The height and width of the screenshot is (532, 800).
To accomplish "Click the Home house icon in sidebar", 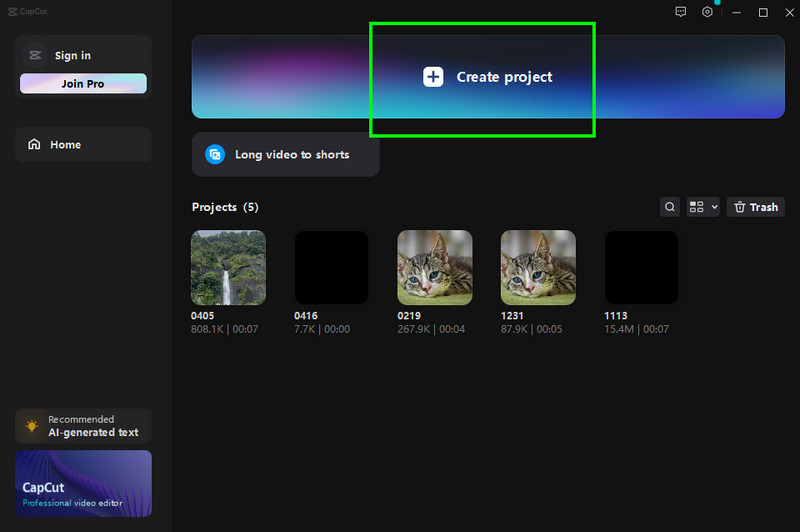I will (x=35, y=145).
